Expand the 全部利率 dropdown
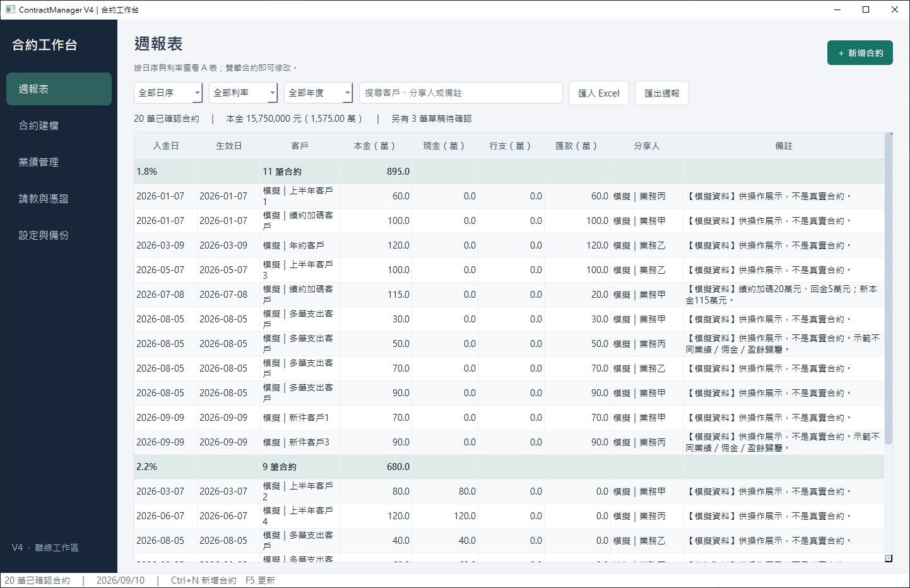 pyautogui.click(x=243, y=93)
